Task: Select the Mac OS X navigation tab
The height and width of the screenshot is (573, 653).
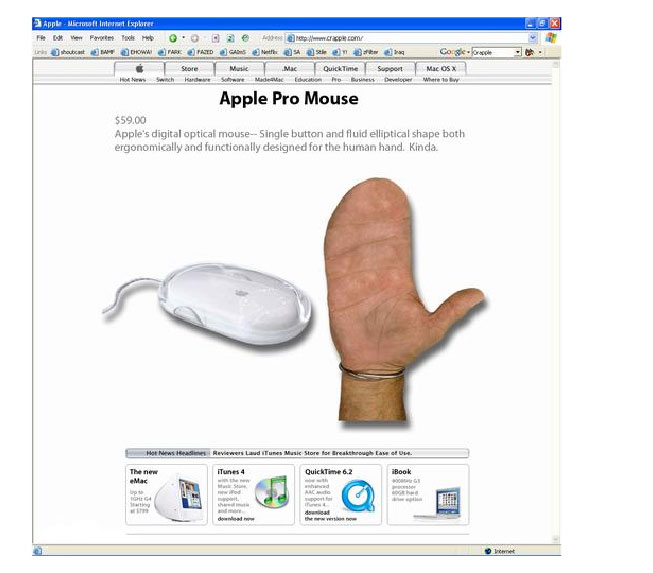Action: pyautogui.click(x=441, y=69)
